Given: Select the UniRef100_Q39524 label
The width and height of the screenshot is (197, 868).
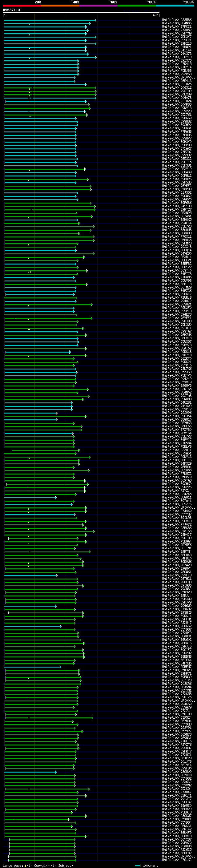Looking at the screenshot, I should [x=177, y=718].
